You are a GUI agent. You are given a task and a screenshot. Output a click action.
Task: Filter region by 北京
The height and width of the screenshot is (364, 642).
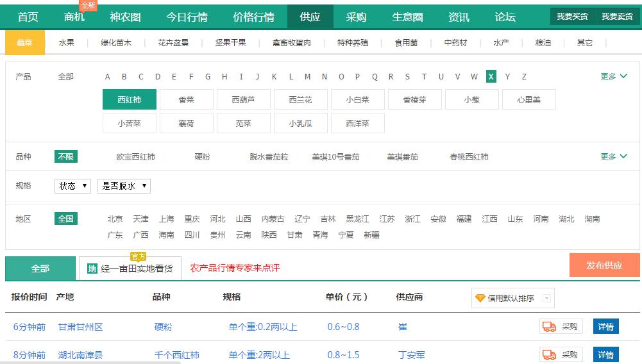point(115,219)
